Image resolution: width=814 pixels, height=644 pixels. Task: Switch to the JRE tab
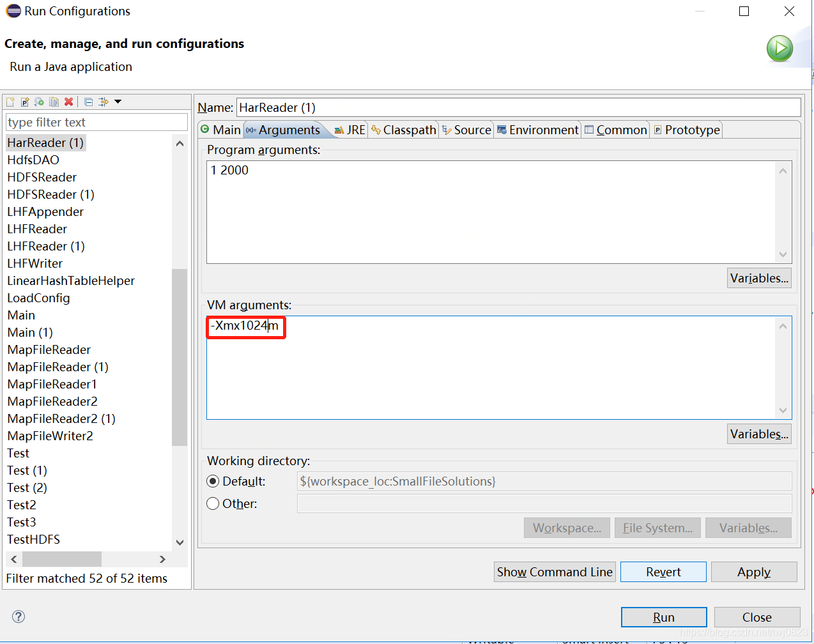tap(350, 129)
